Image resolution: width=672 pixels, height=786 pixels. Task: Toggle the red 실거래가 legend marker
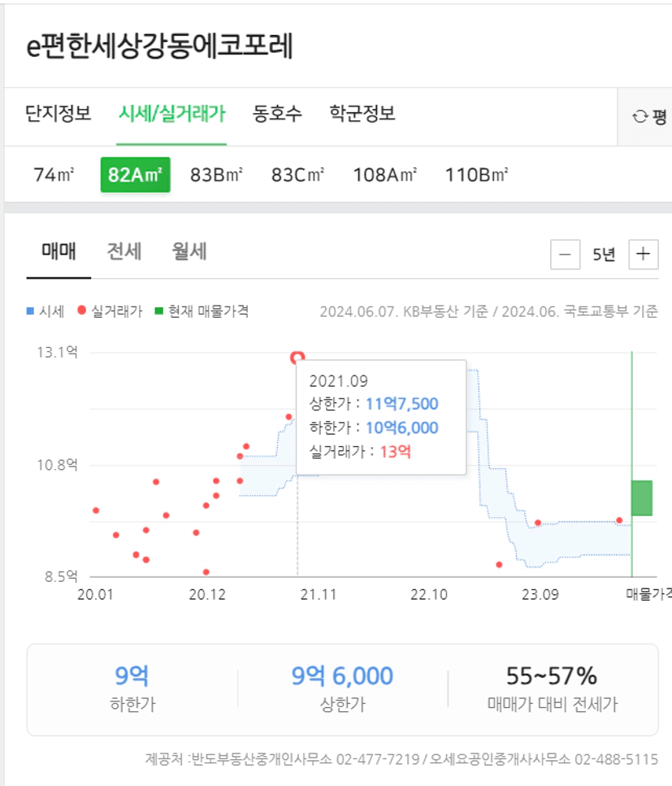tap(81, 311)
